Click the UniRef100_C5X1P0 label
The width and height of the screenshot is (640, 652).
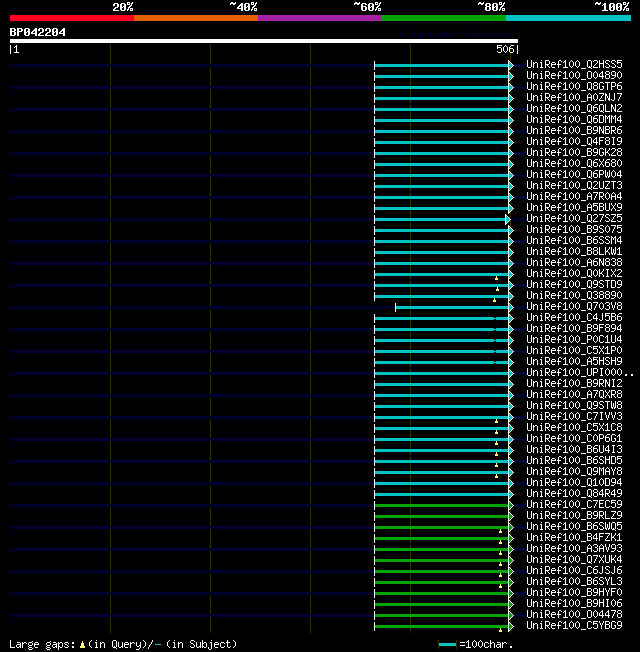point(574,351)
